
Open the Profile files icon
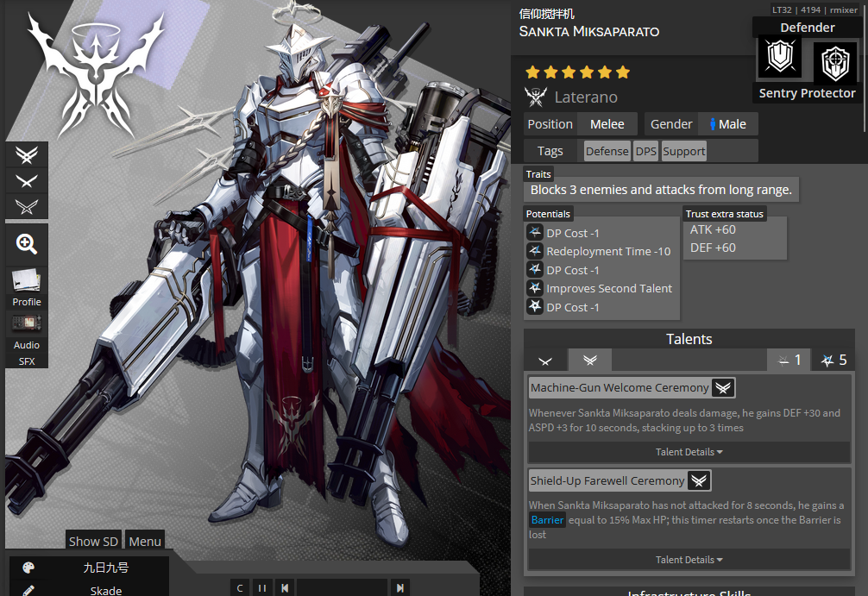click(x=27, y=280)
